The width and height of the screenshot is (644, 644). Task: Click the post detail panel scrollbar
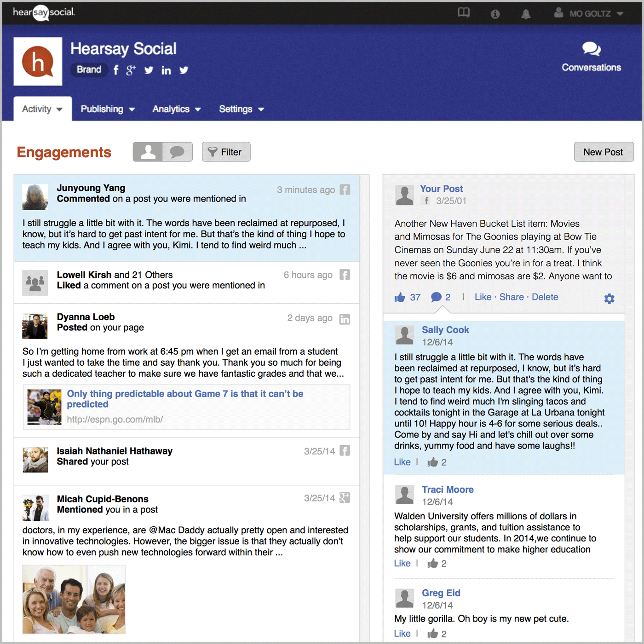click(x=630, y=408)
